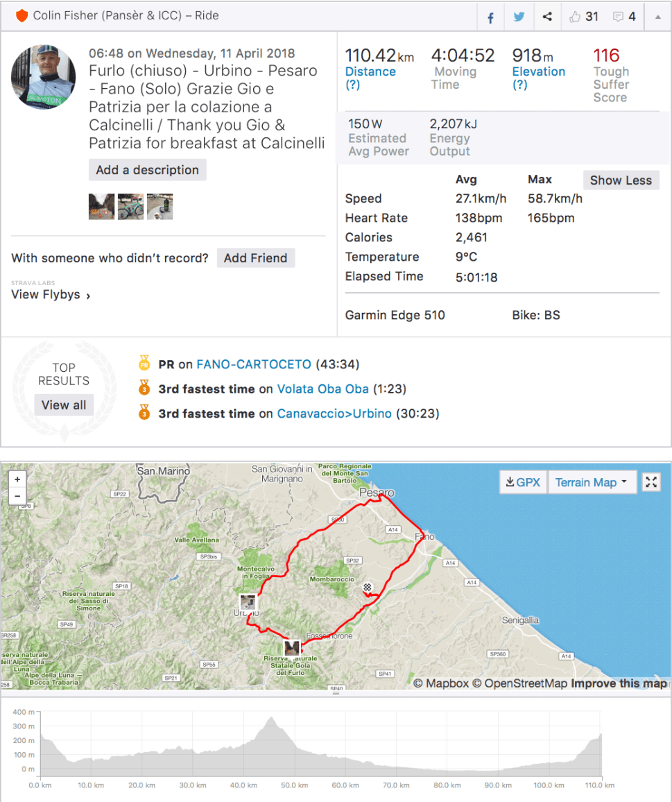Open the share options icon

547,16
